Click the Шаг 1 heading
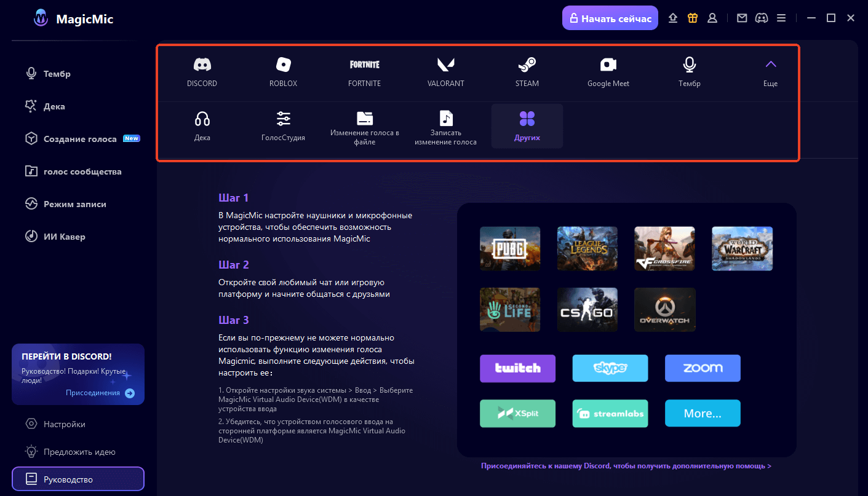Screen dimensions: 868x496 coord(234,198)
